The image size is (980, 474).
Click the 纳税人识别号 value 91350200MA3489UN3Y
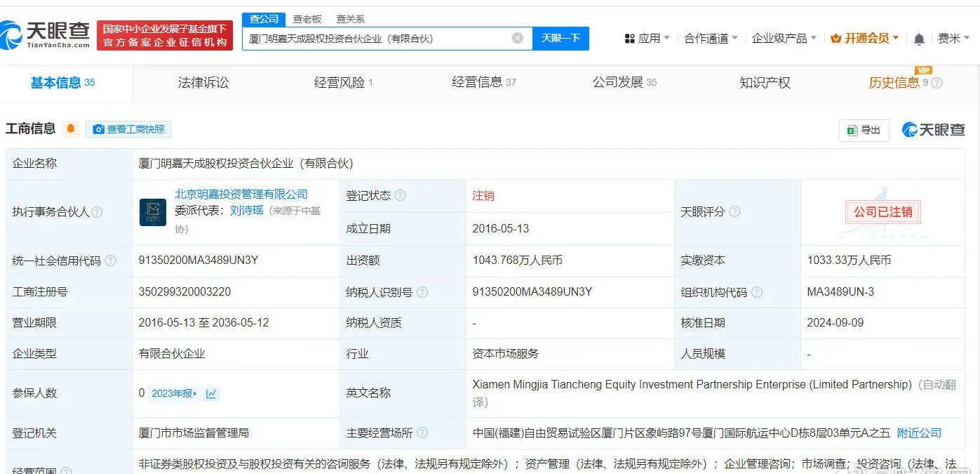coord(532,291)
